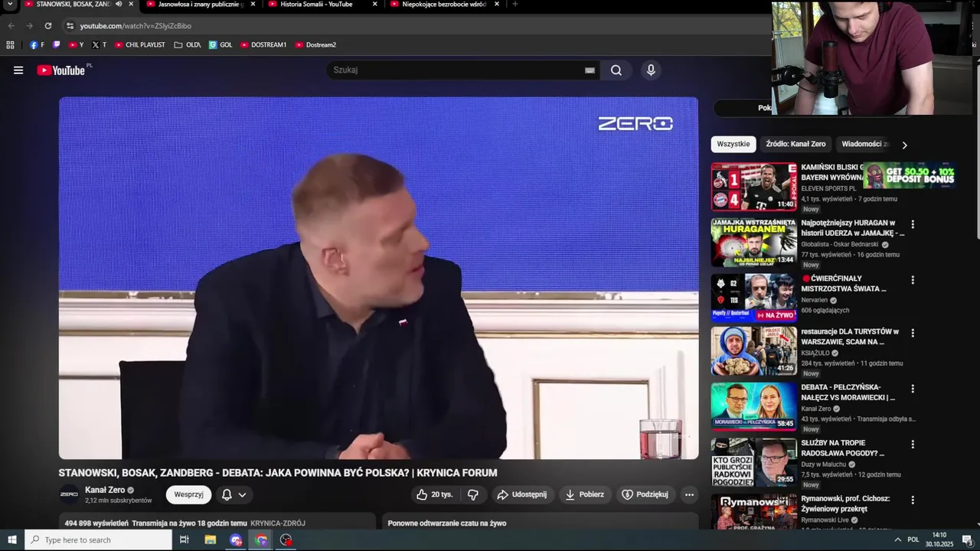This screenshot has height=551, width=980.
Task: Open the new tab plus button
Action: (x=514, y=5)
